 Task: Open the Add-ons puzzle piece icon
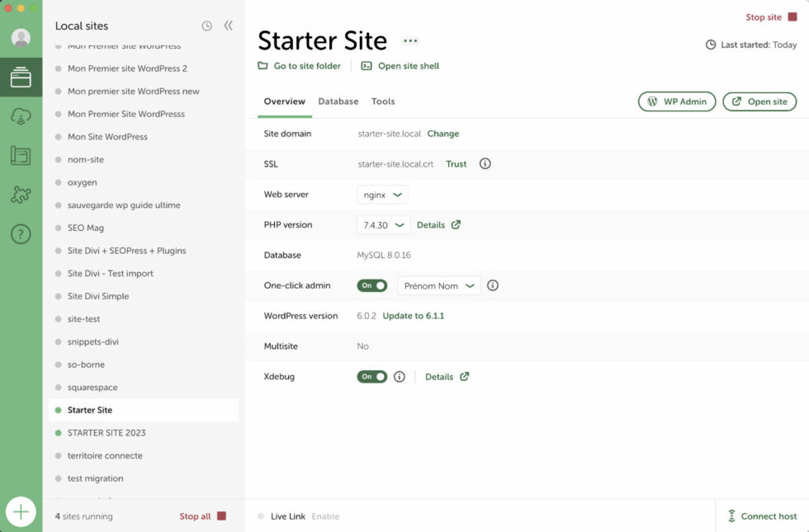click(21, 195)
